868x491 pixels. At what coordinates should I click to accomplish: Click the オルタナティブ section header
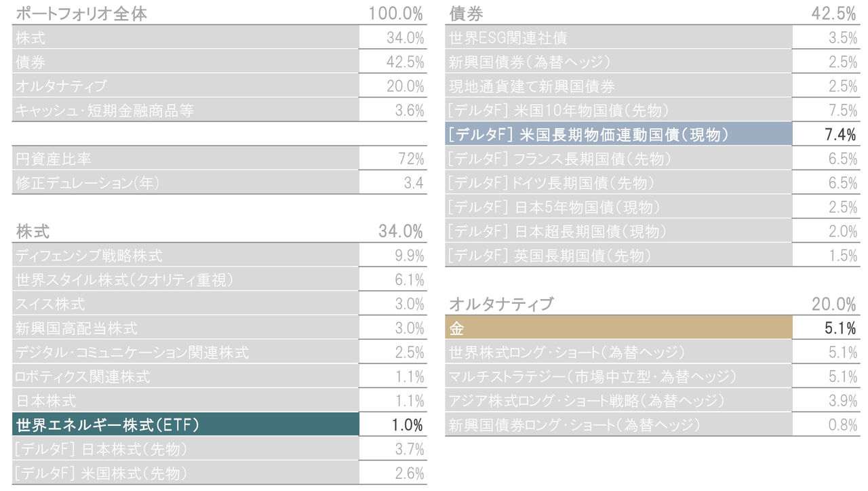(x=652, y=304)
